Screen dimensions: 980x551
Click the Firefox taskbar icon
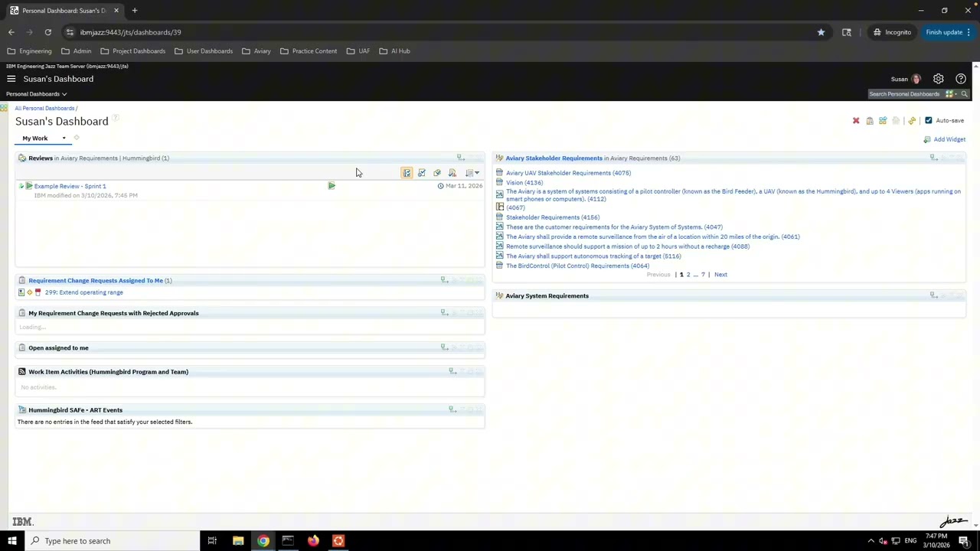[313, 541]
